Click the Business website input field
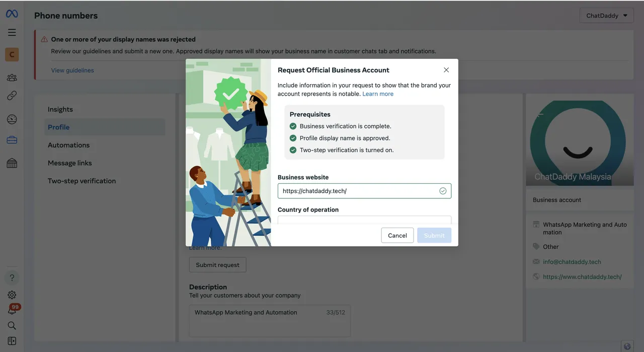 [x=357, y=191]
